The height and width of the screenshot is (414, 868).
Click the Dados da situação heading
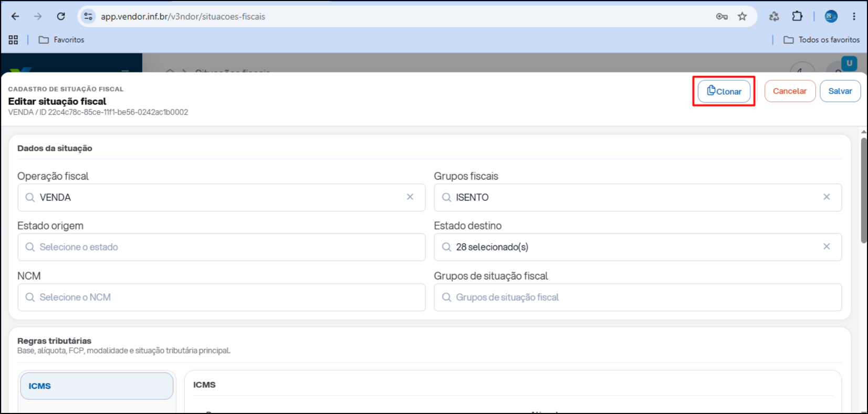tap(55, 148)
